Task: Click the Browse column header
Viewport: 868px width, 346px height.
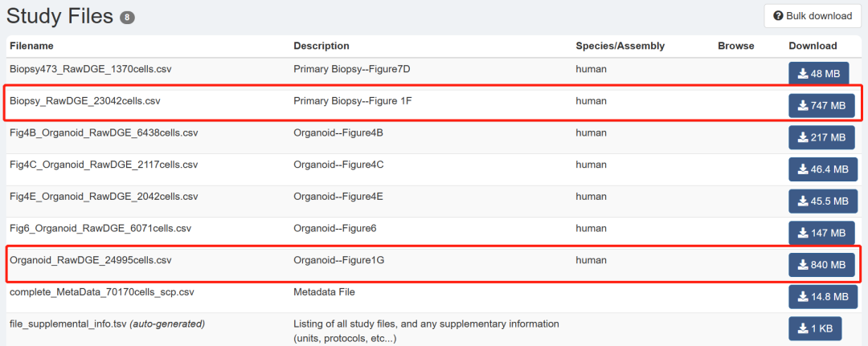Action: [x=735, y=46]
